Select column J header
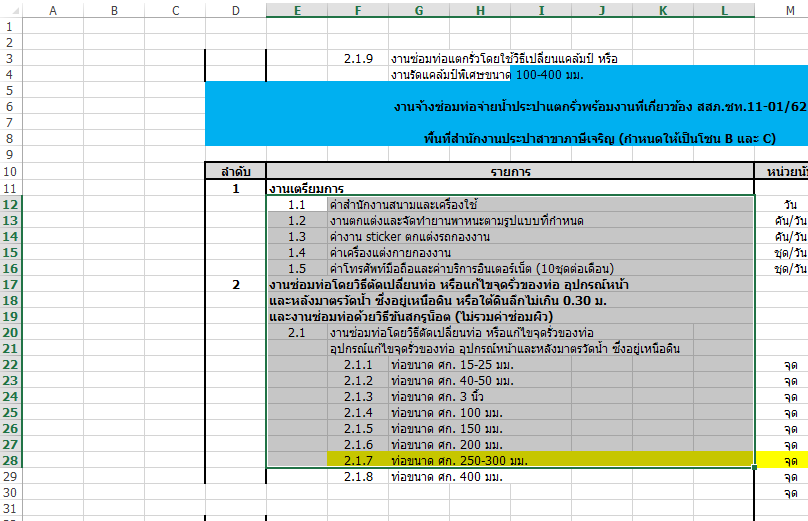The width and height of the screenshot is (808, 521). (602, 10)
